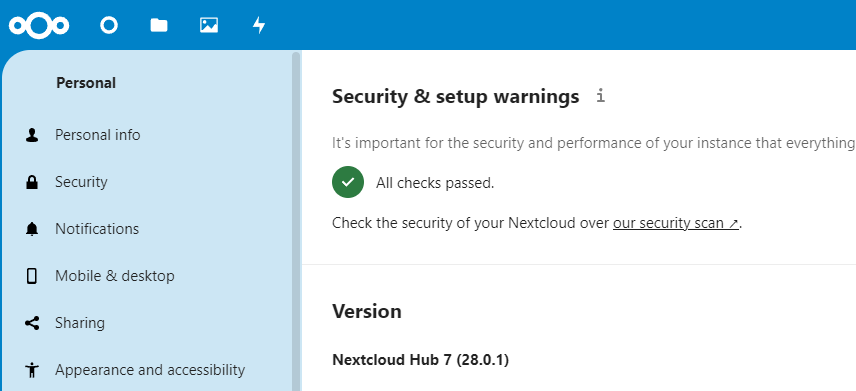
Task: Follow the 'our security scan' link
Action: (x=676, y=223)
